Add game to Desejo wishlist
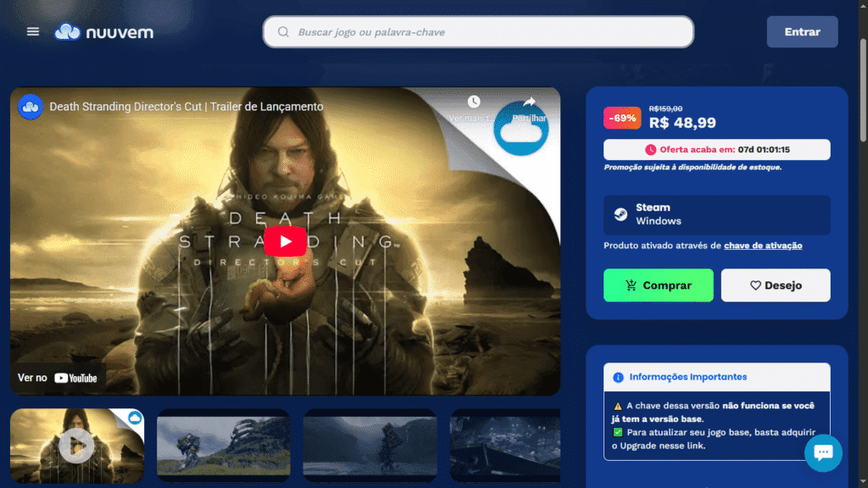 pyautogui.click(x=776, y=286)
